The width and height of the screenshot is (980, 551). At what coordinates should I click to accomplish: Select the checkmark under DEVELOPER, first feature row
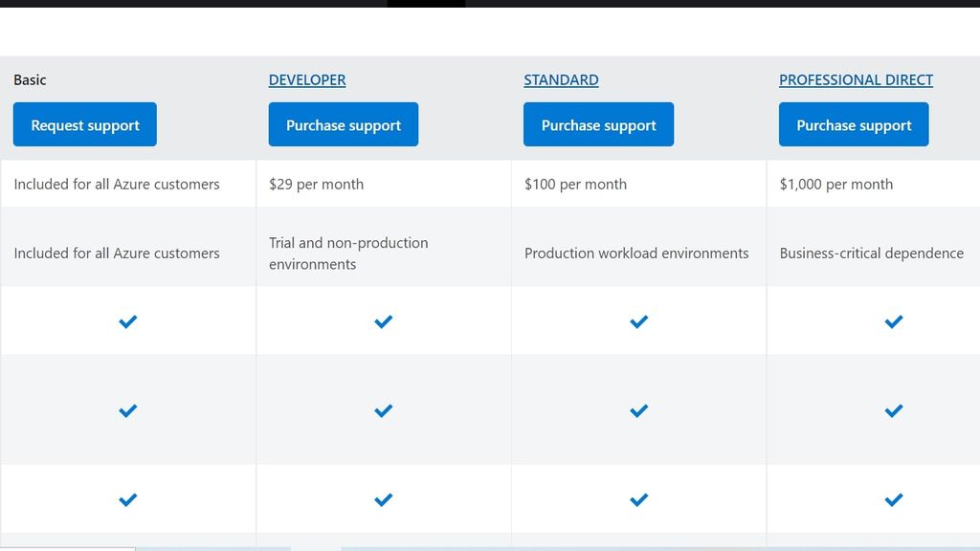click(383, 321)
